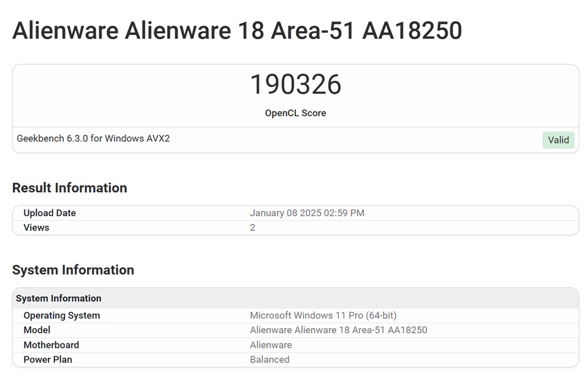Click the Views label
This screenshot has width=588, height=379.
(x=36, y=228)
